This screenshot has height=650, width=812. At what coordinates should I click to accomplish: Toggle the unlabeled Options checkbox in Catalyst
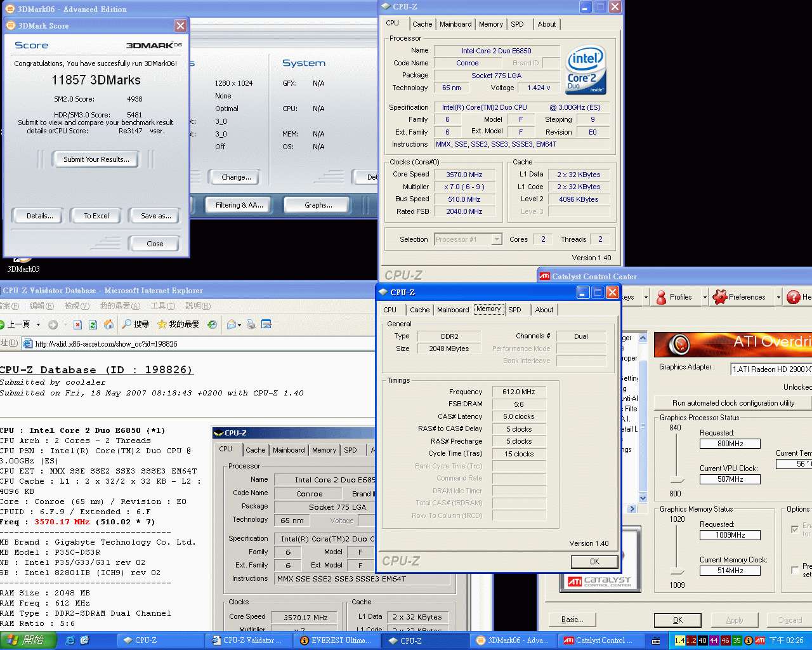pos(795,570)
